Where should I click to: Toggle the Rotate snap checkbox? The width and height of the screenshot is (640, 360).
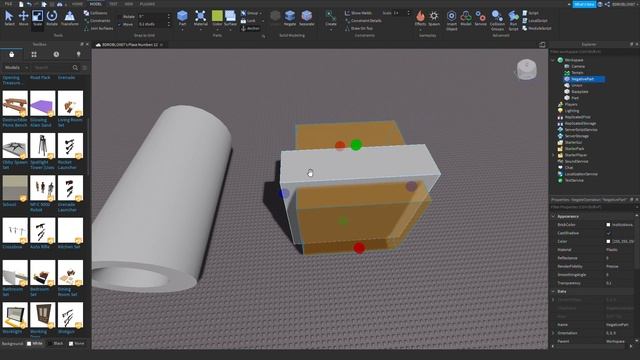tap(120, 17)
